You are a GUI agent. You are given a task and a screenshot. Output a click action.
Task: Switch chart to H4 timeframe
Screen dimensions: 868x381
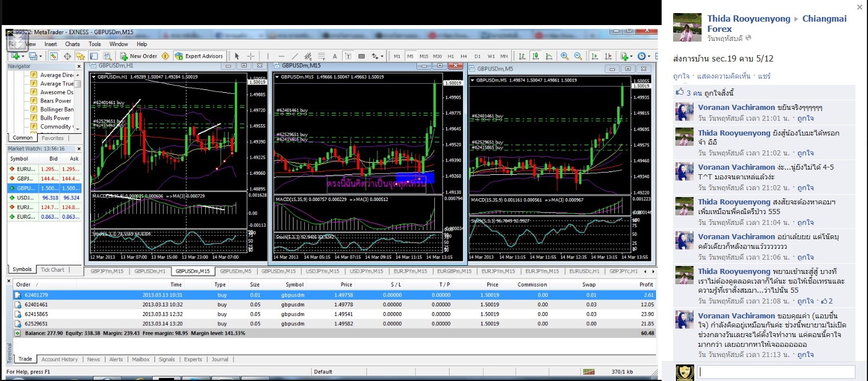tap(464, 56)
